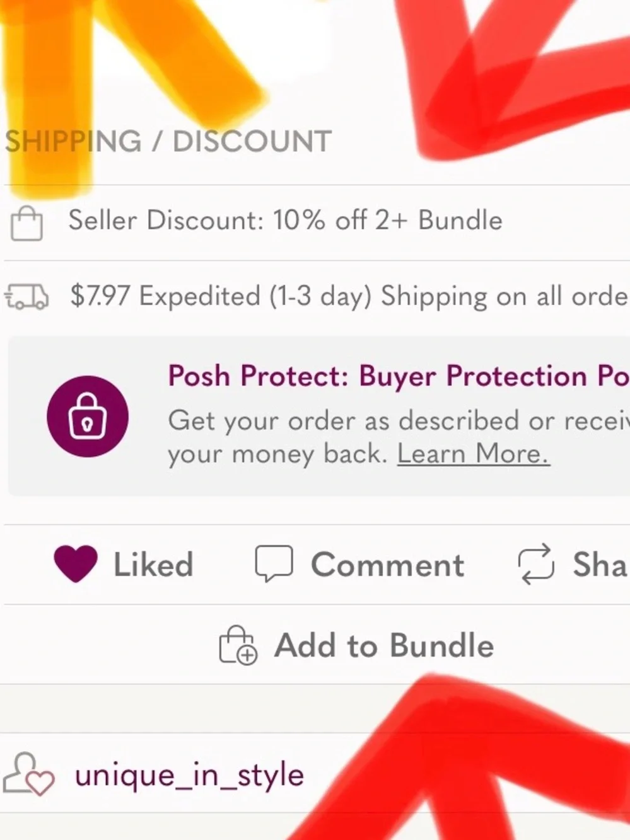This screenshot has height=840, width=630.
Task: Open the unique_in_style profile
Action: click(x=189, y=774)
